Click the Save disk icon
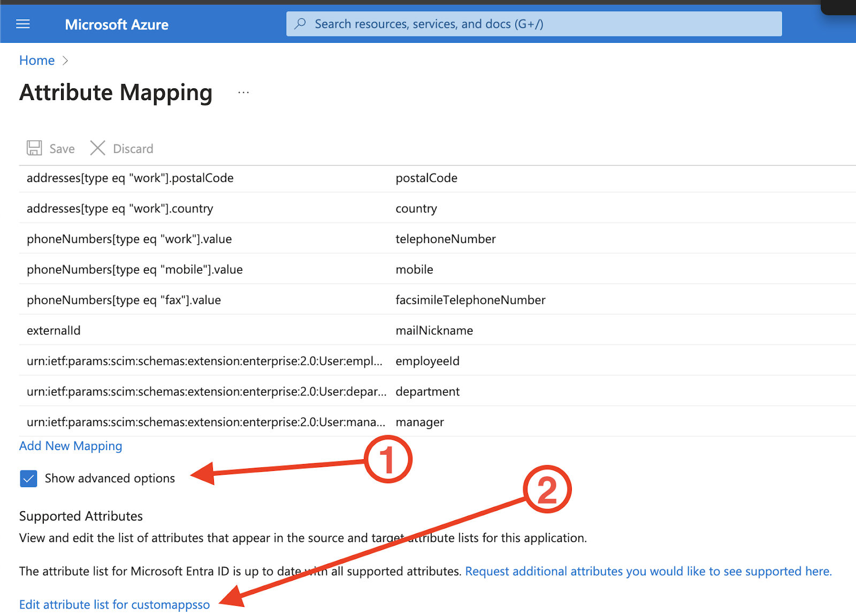Screen dimensions: 856x616 [34, 148]
